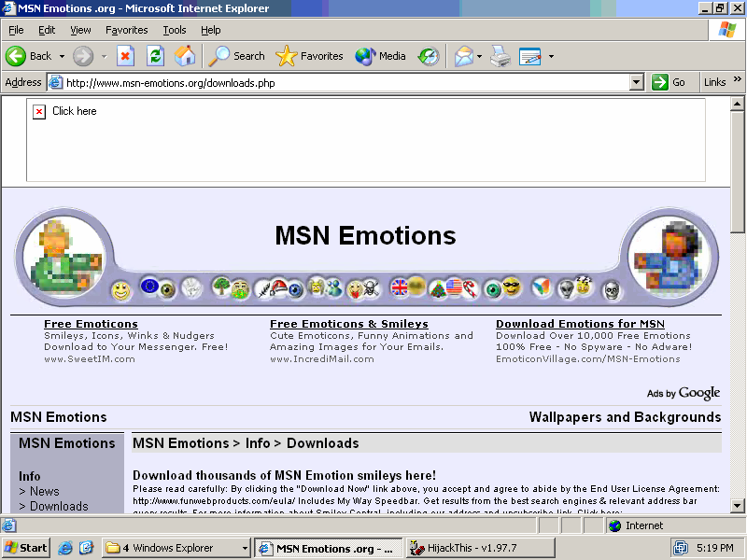The image size is (747, 560).
Task: Open the Favorites star panel
Action: (x=309, y=56)
